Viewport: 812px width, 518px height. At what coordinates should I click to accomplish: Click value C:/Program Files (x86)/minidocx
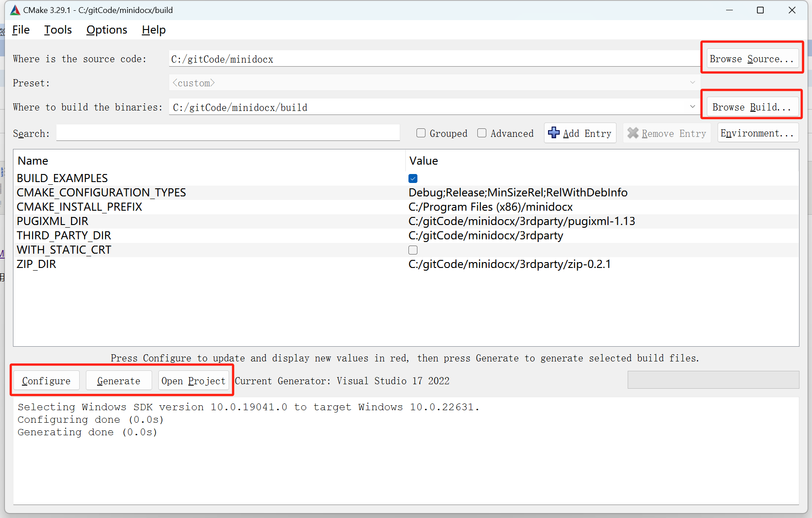point(491,207)
